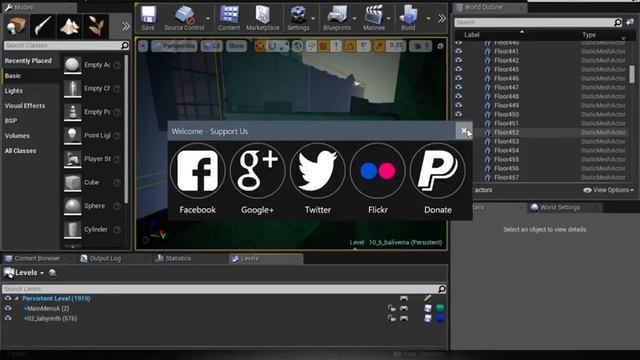Toggle visibility eye for Floor446
Image resolution: width=640 pixels, height=360 pixels.
(459, 78)
